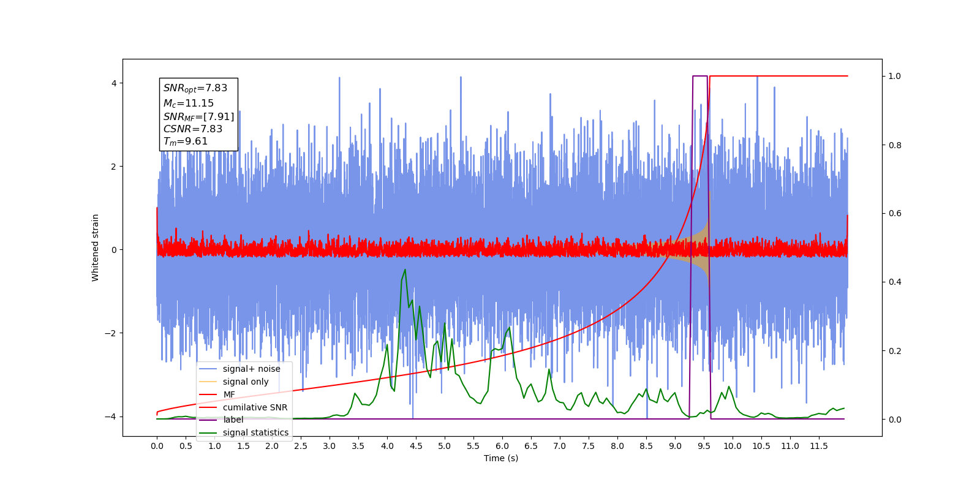Viewport: 980px width, 490px height.
Task: Click the 'Whitened strain' y-axis label
Action: (x=95, y=247)
